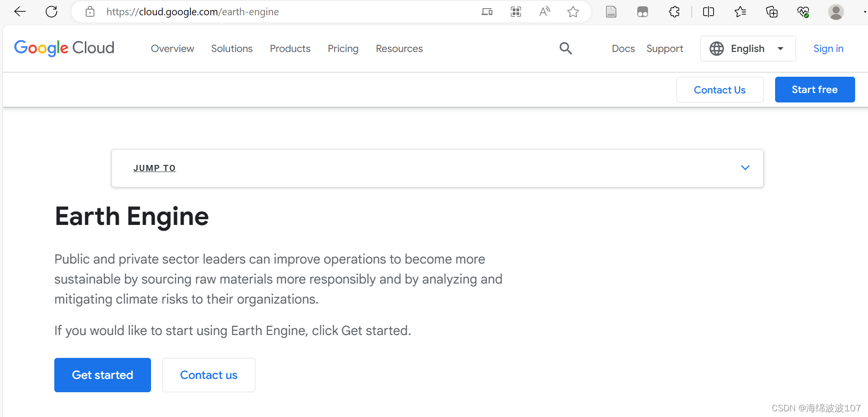This screenshot has width=868, height=417.
Task: Click the Earth Engine heading
Action: (132, 216)
